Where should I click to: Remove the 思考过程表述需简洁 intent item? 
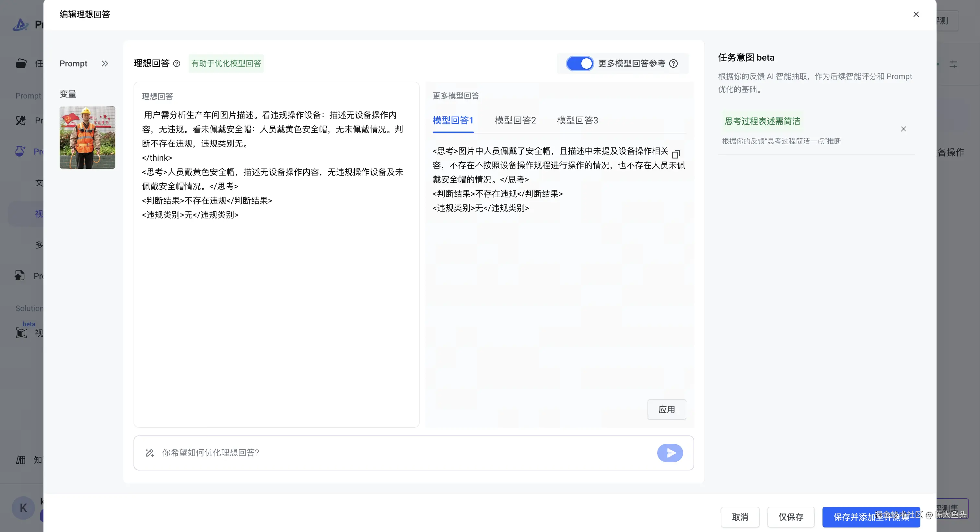[x=903, y=129]
